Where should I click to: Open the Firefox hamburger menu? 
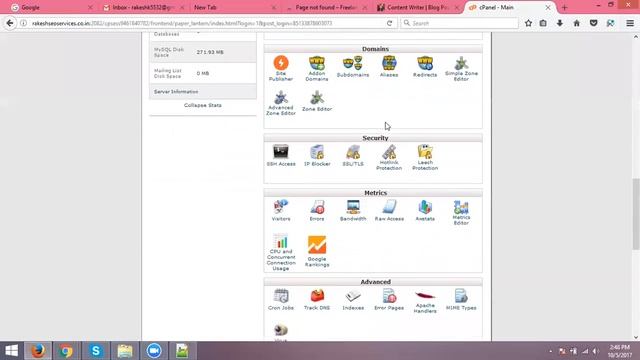[630, 23]
